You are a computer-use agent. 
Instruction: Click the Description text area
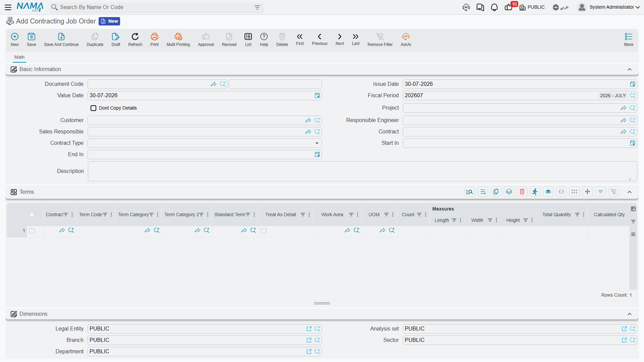[x=362, y=171]
